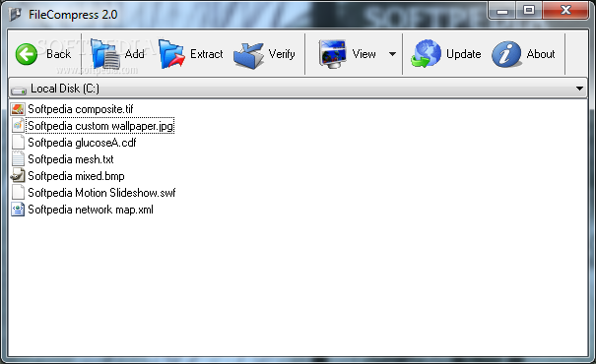The width and height of the screenshot is (596, 364).
Task: Click the mixed.bmp image file icon
Action: [18, 176]
